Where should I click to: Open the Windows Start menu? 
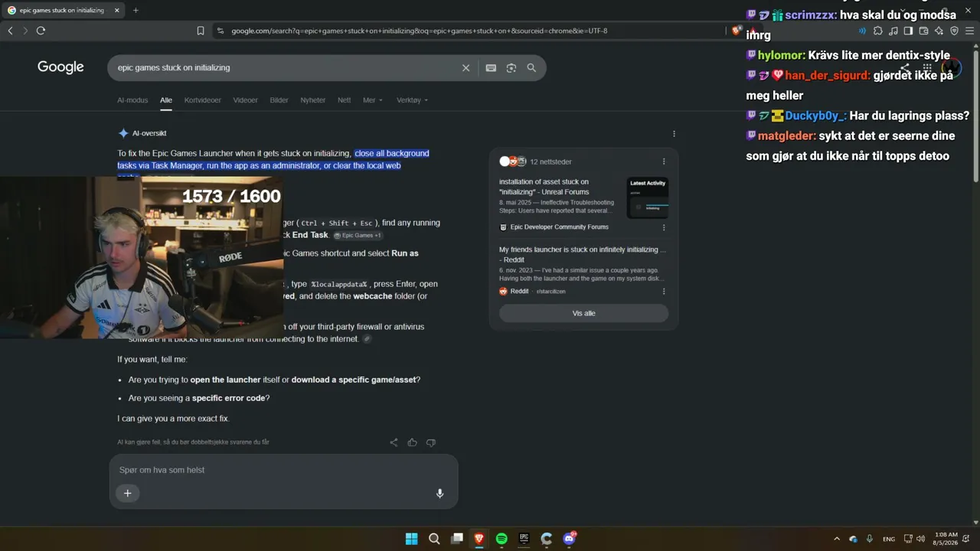tap(411, 539)
